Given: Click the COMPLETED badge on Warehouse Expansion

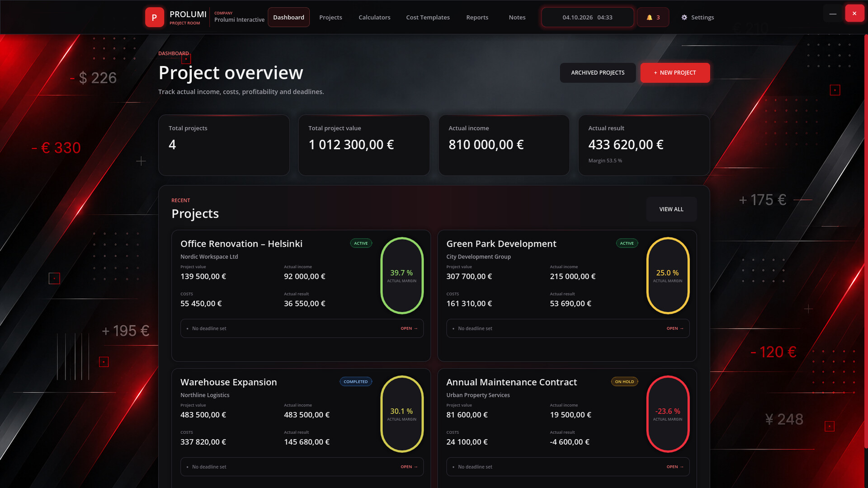Looking at the screenshot, I should click(x=356, y=381).
